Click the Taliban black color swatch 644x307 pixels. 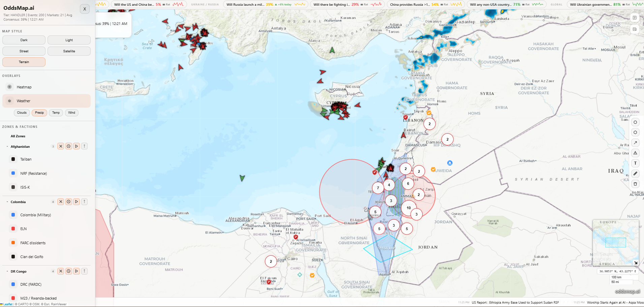(x=13, y=159)
